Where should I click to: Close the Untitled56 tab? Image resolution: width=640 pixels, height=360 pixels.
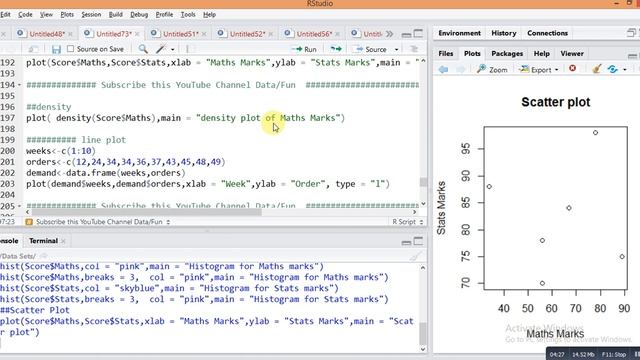(x=338, y=34)
